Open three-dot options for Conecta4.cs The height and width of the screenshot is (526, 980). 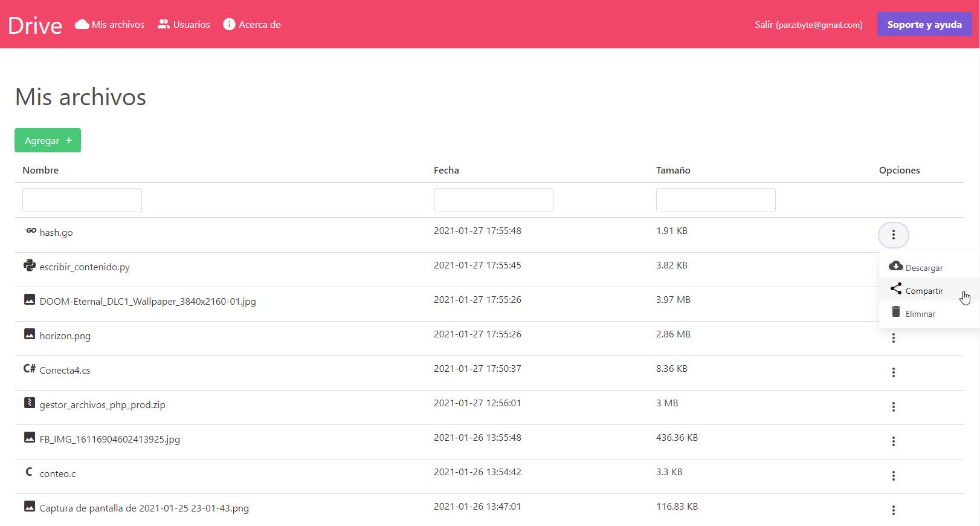tap(894, 372)
